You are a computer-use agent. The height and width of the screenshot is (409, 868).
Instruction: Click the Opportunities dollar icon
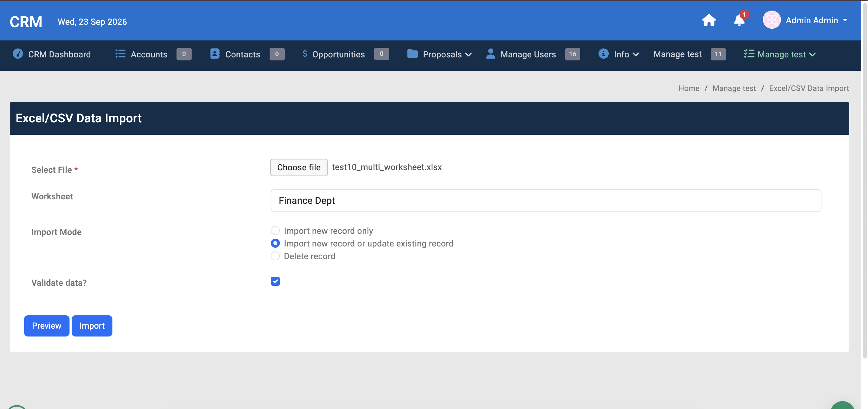pyautogui.click(x=305, y=54)
